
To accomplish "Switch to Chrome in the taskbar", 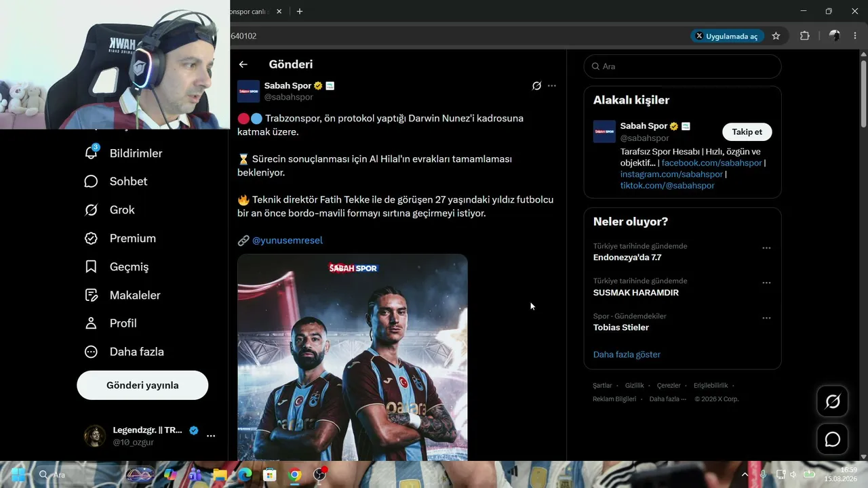I will pos(295,474).
